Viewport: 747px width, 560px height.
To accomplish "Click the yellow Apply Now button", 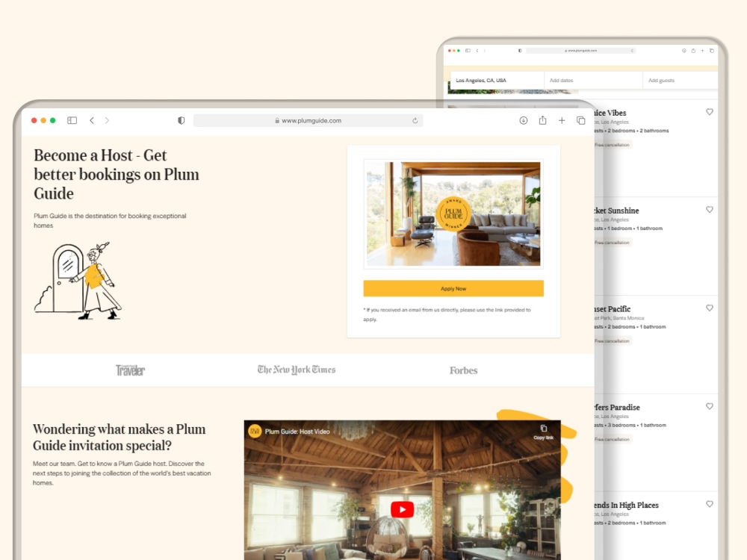I will click(x=453, y=288).
